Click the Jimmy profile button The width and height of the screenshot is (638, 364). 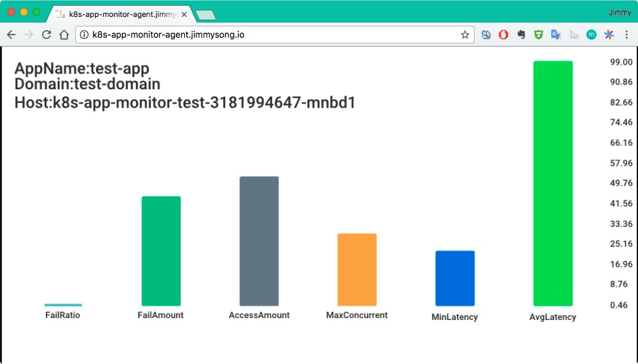(620, 12)
